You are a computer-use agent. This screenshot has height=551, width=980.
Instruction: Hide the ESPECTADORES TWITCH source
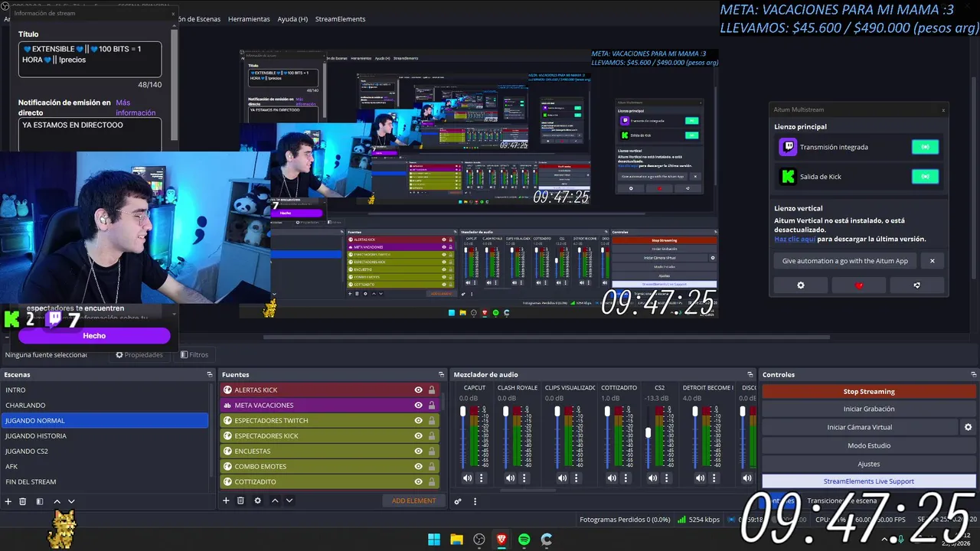coord(418,420)
